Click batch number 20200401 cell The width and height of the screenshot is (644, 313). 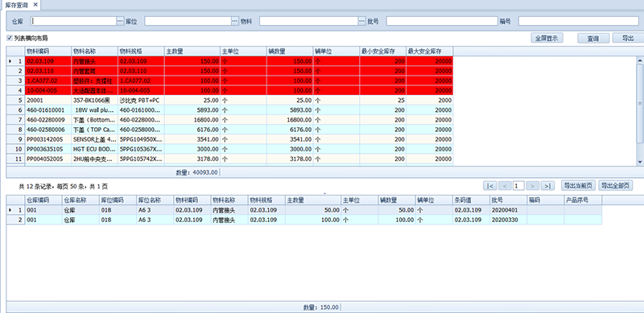(509, 210)
